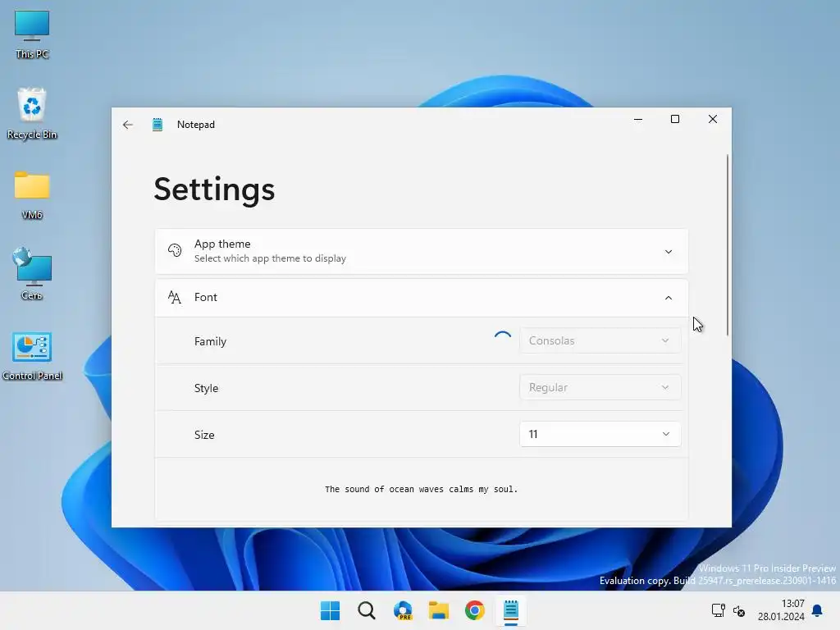Click the Size label
The image size is (840, 630).
pos(204,435)
